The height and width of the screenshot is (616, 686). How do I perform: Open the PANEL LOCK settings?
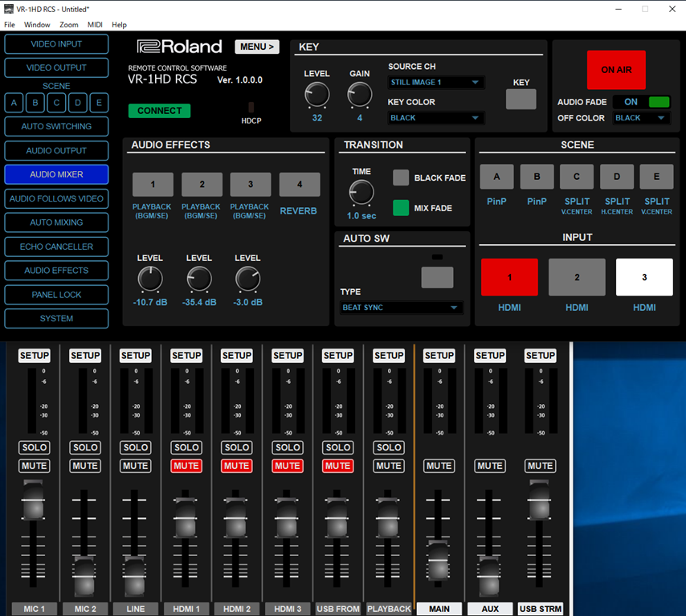coord(56,295)
